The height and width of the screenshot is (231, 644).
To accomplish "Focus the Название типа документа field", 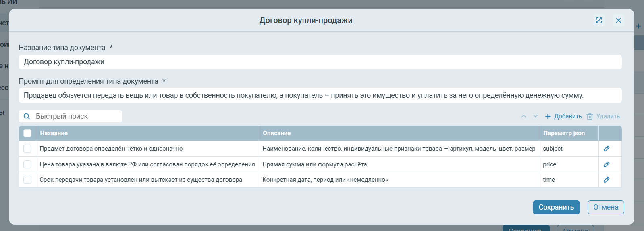I will (x=320, y=62).
